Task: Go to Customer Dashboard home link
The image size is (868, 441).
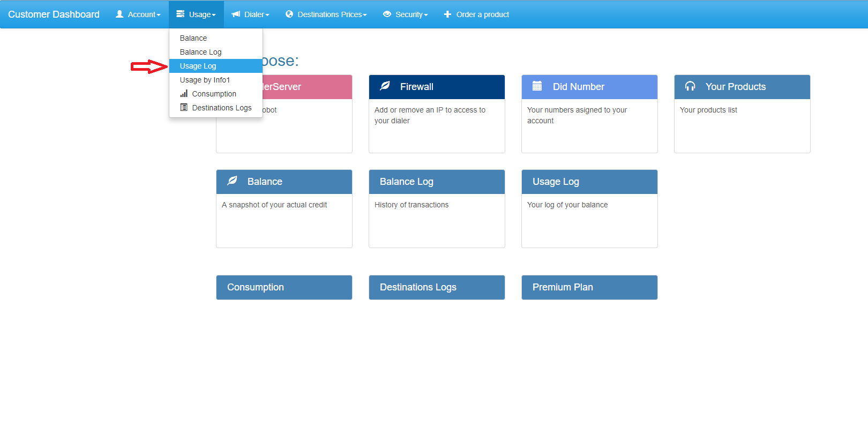Action: tap(54, 14)
